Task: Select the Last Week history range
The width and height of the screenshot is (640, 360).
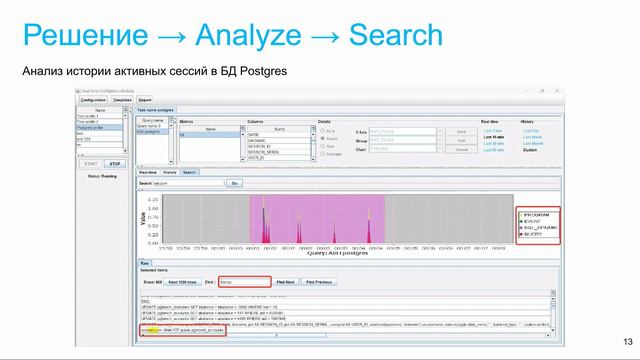Action: [x=532, y=137]
